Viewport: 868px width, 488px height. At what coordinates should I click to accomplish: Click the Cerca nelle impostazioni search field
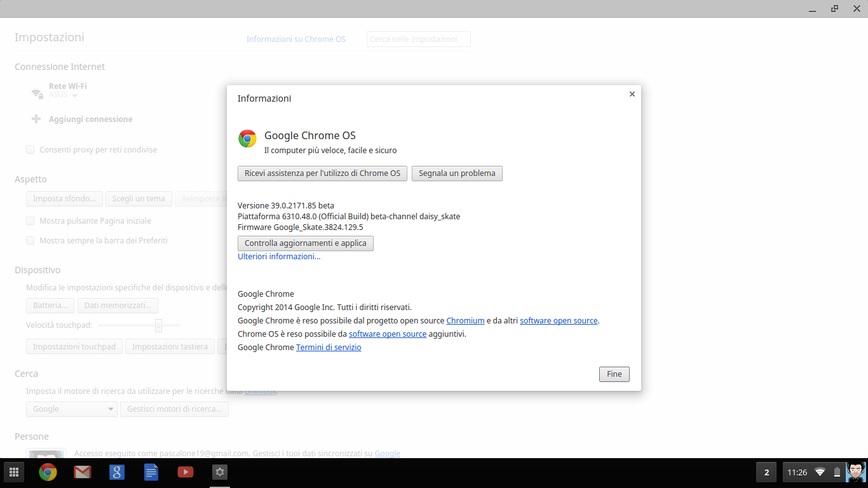coord(419,39)
